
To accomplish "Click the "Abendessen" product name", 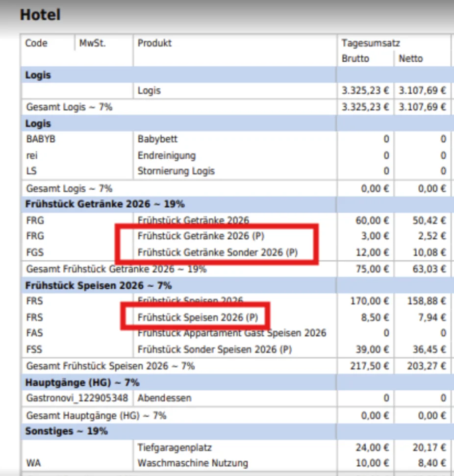I will click(164, 398).
